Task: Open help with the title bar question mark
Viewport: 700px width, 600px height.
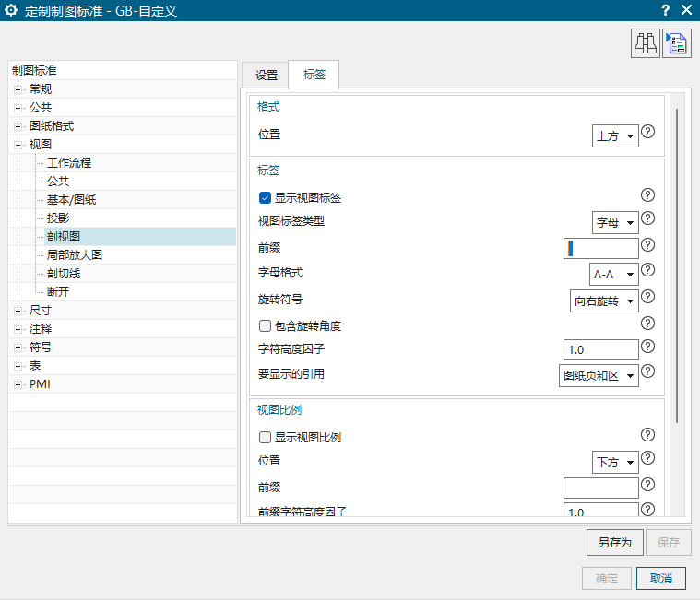Action: point(665,10)
